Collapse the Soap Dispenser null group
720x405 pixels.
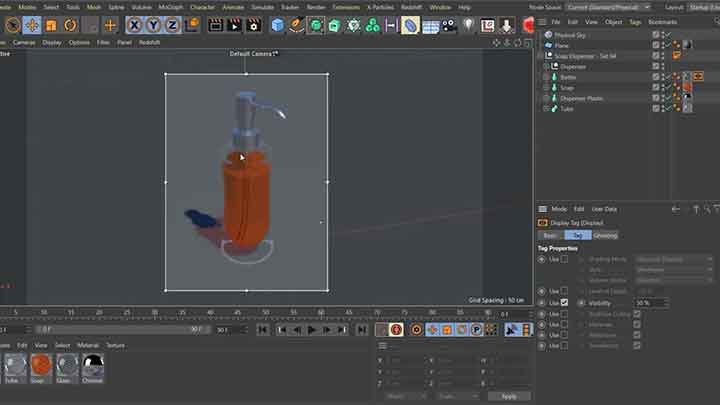(x=541, y=56)
